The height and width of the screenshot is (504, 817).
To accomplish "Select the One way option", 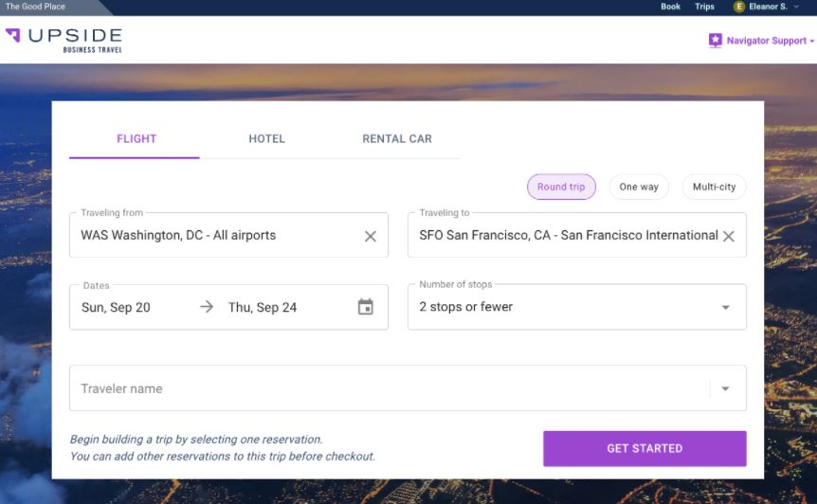I will [x=639, y=187].
